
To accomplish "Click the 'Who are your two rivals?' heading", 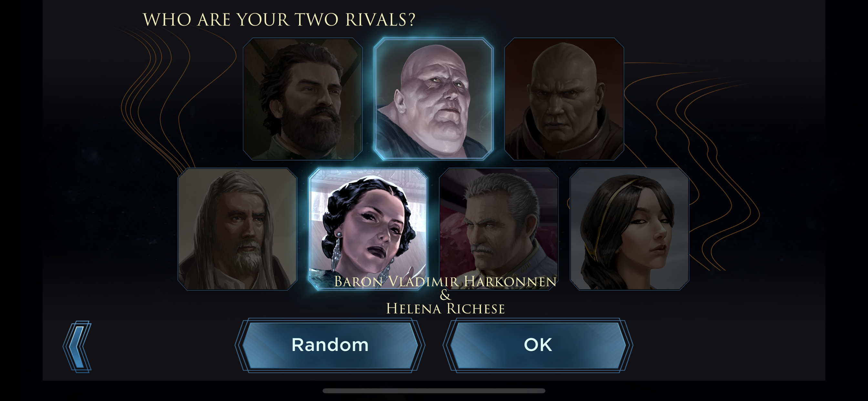I will click(279, 20).
